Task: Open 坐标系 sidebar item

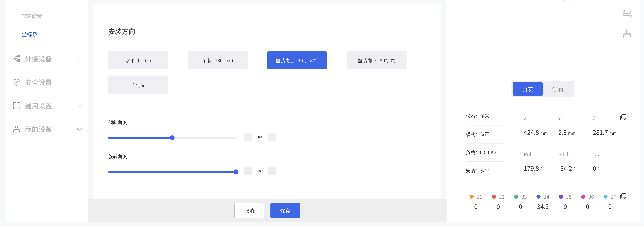Action: tap(29, 35)
